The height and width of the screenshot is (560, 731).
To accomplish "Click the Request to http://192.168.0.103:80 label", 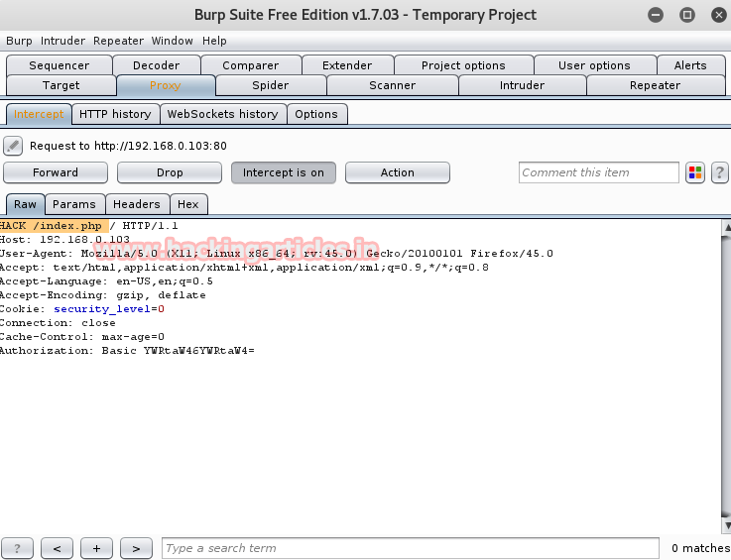I will click(128, 147).
